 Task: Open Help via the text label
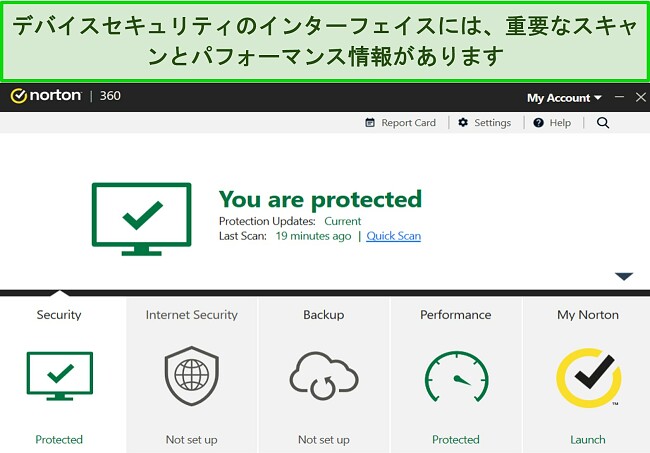pyautogui.click(x=560, y=123)
